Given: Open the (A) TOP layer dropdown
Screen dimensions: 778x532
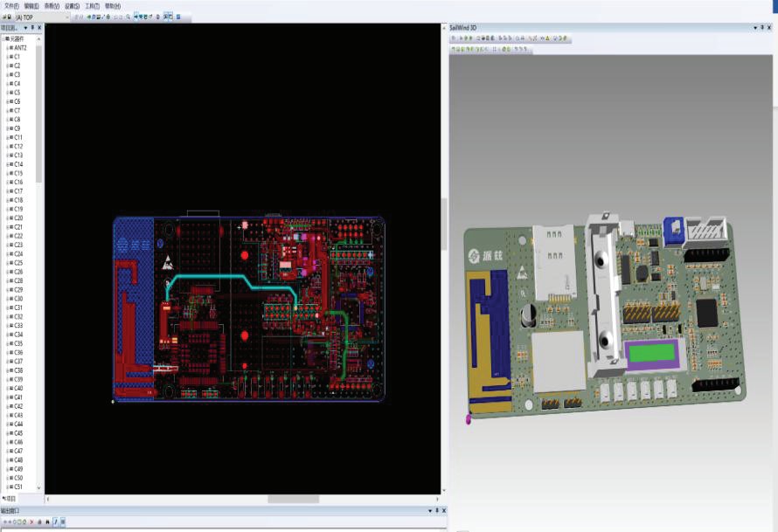Looking at the screenshot, I should coord(66,17).
